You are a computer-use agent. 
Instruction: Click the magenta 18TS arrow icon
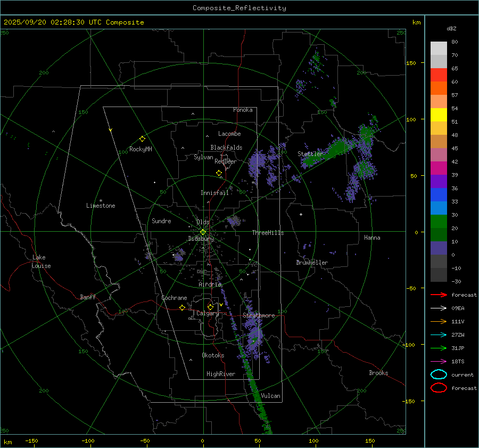click(x=439, y=361)
